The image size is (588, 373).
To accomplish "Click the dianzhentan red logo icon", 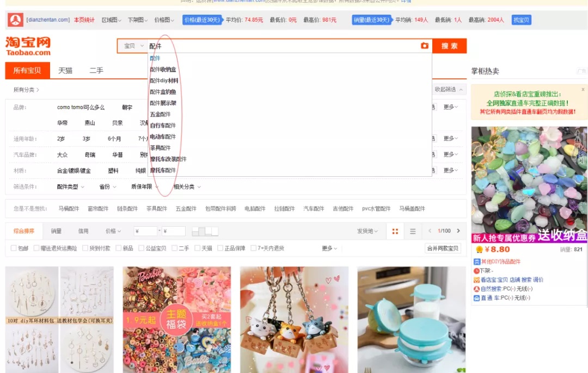I will [15, 20].
